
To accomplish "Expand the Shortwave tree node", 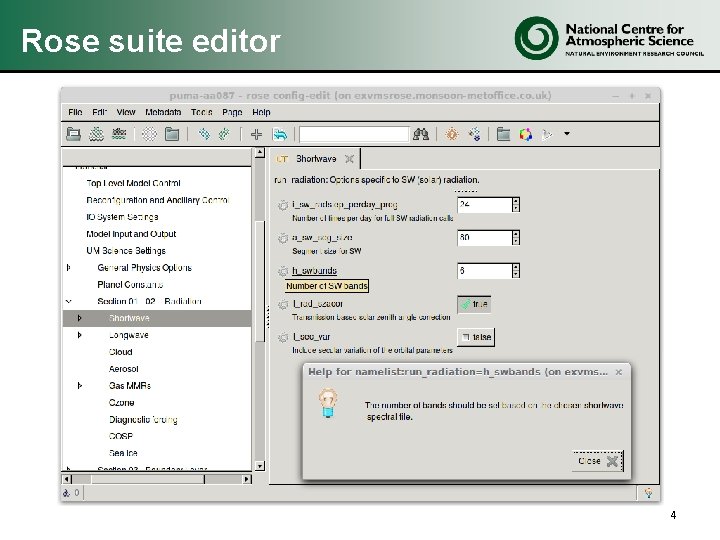I will 79,318.
